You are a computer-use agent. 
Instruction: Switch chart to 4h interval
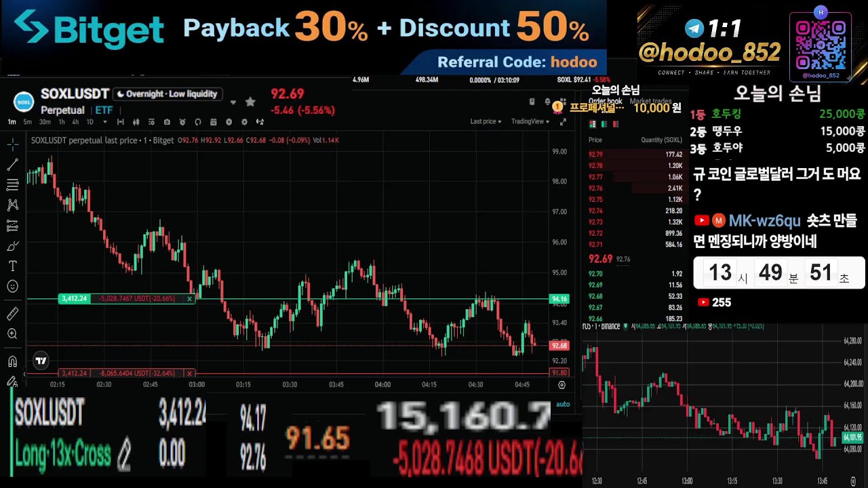tap(75, 122)
